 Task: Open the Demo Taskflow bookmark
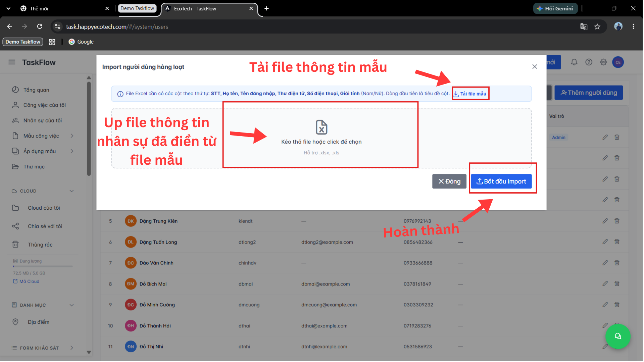pos(23,42)
